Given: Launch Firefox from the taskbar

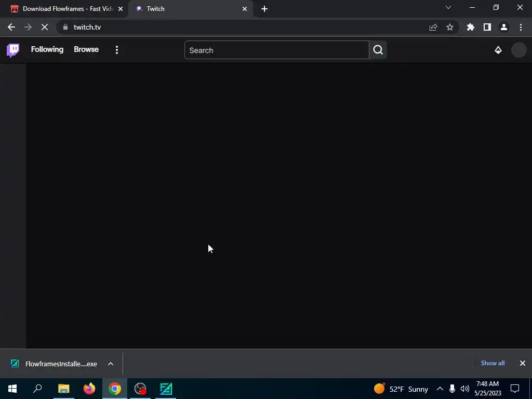Looking at the screenshot, I should [89, 389].
